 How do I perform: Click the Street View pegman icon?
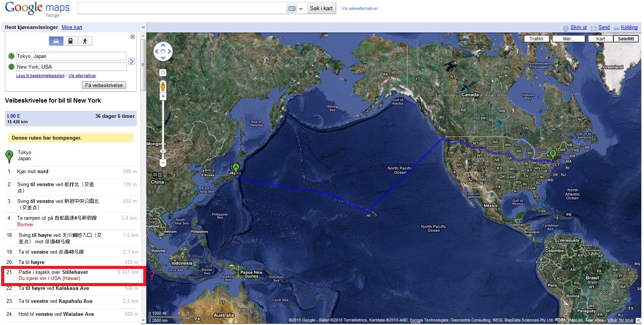click(163, 86)
